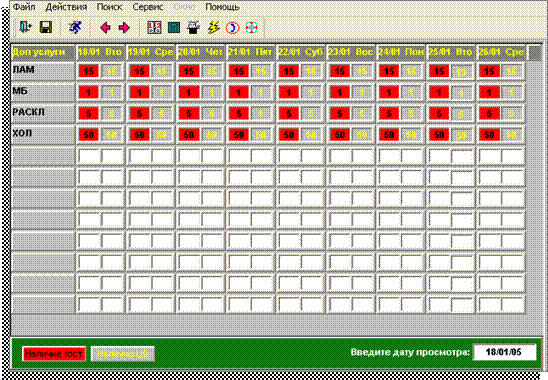Click red 50 cell for ХОЛ on 26/01
548x380 pixels.
click(x=489, y=135)
